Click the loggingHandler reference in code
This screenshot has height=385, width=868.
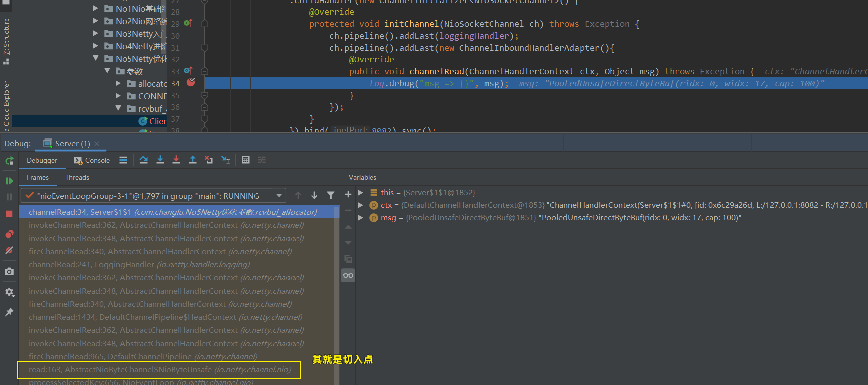point(474,36)
